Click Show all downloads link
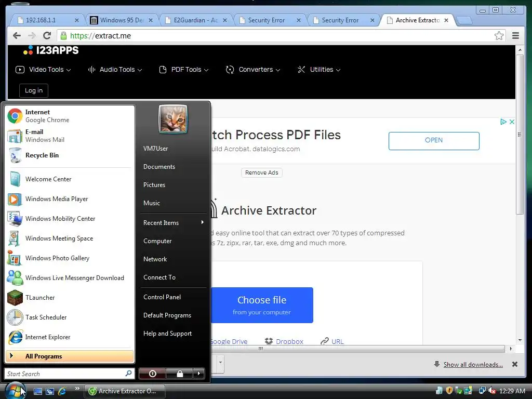This screenshot has width=532, height=399. click(x=473, y=364)
